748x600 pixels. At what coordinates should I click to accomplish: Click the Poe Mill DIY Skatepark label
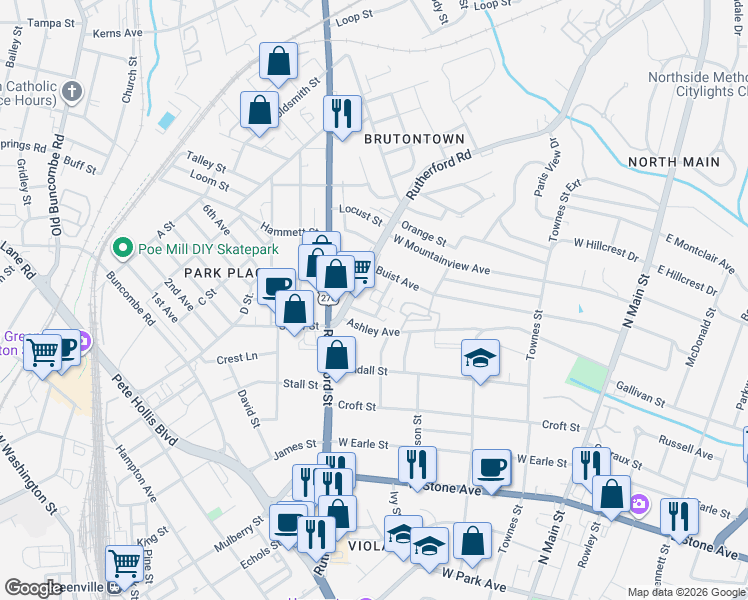click(x=208, y=249)
